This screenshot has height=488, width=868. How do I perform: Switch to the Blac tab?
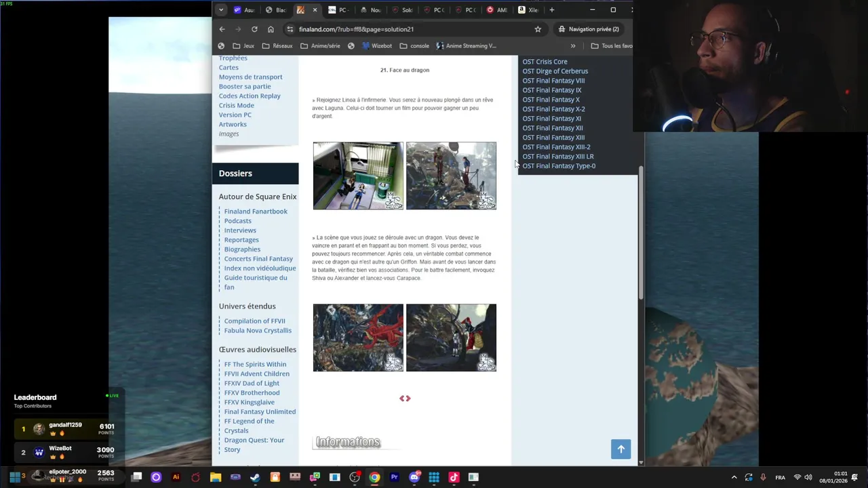click(x=275, y=10)
